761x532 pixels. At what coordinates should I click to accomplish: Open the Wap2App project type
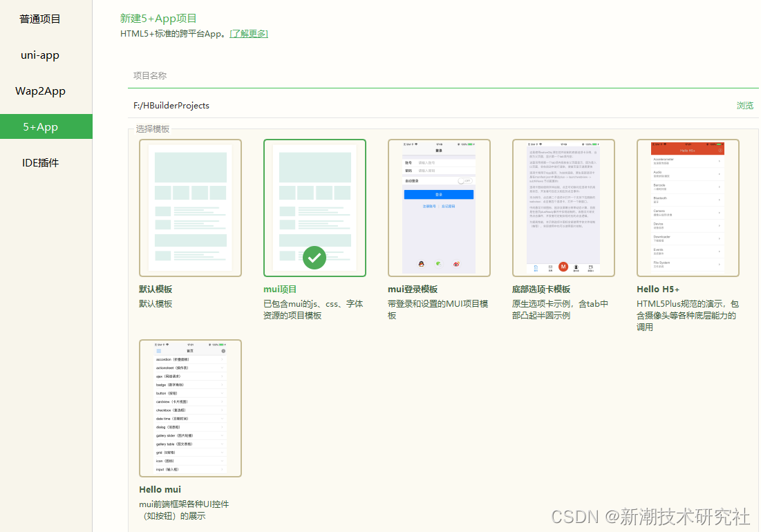point(40,91)
